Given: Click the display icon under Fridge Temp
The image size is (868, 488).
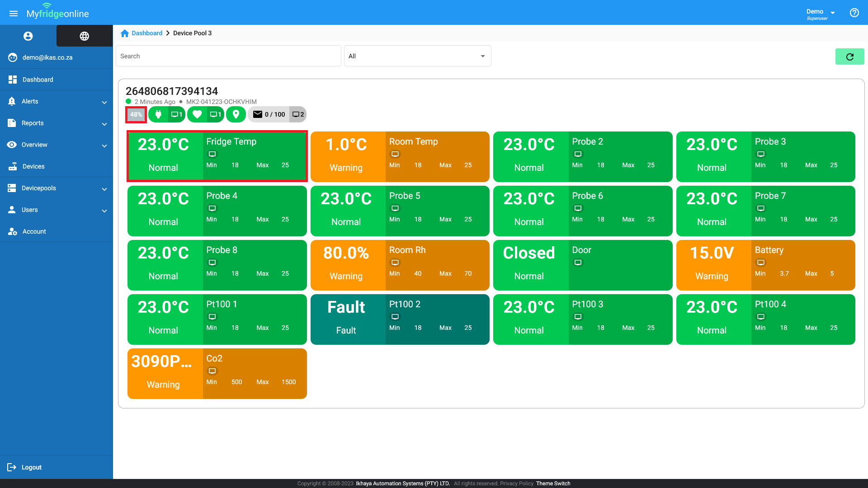Looking at the screenshot, I should click(x=212, y=154).
